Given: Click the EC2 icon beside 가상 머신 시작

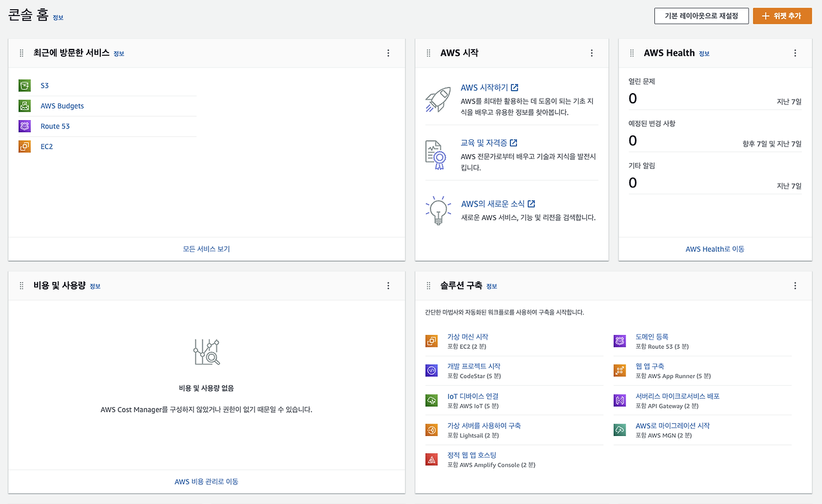Looking at the screenshot, I should pos(432,341).
